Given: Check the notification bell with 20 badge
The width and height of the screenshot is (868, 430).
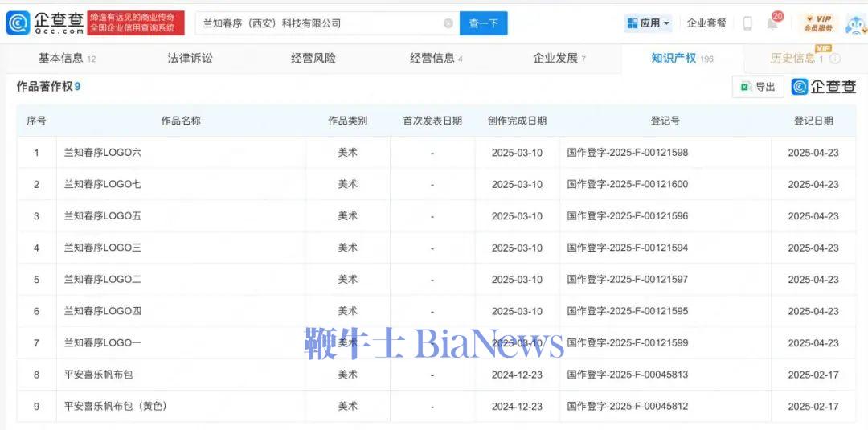Looking at the screenshot, I should click(x=774, y=23).
